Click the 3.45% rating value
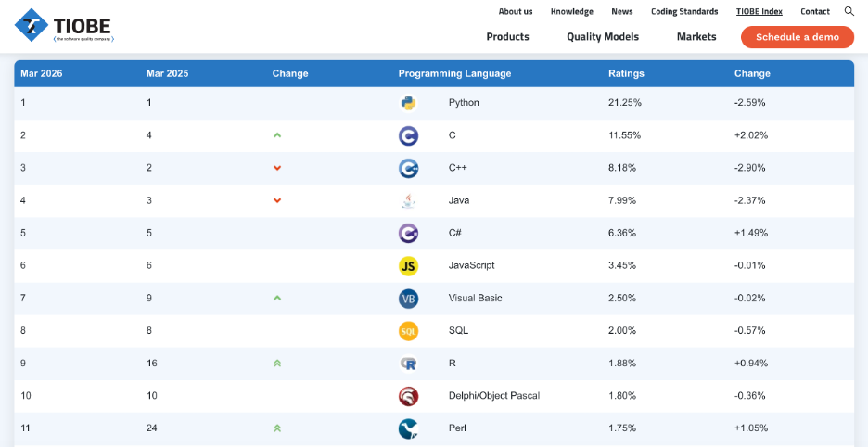The width and height of the screenshot is (868, 447). (x=622, y=265)
